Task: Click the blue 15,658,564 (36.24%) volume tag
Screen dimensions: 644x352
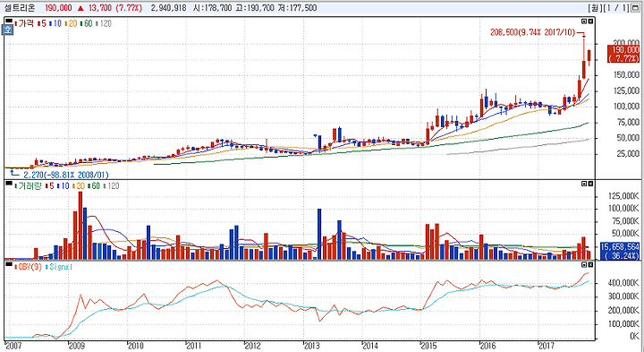Action: 620,251
